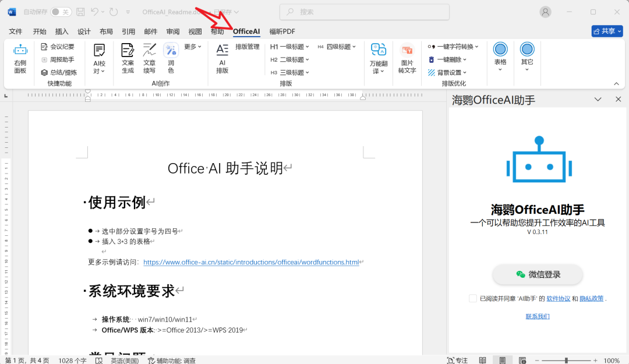Check the software agreement consent box
This screenshot has height=364, width=629.
(x=472, y=298)
